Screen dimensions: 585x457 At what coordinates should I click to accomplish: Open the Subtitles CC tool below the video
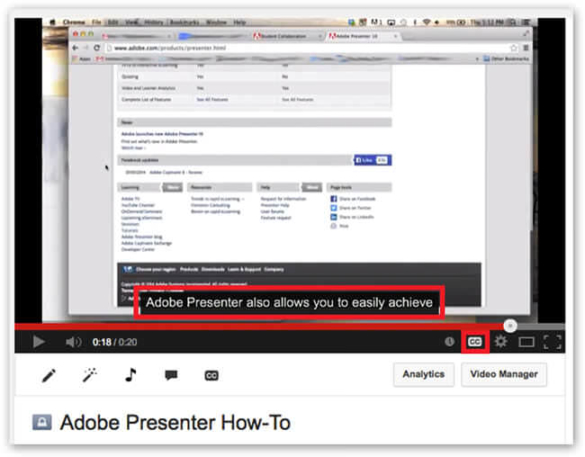point(212,375)
